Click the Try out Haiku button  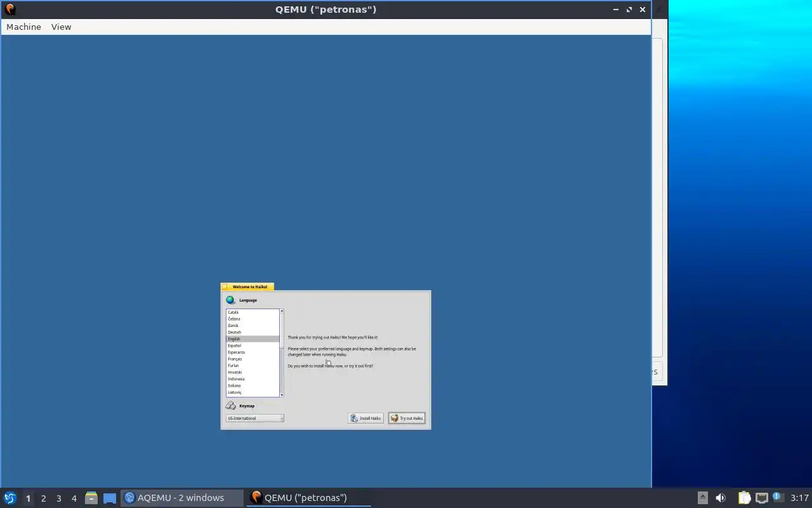407,418
